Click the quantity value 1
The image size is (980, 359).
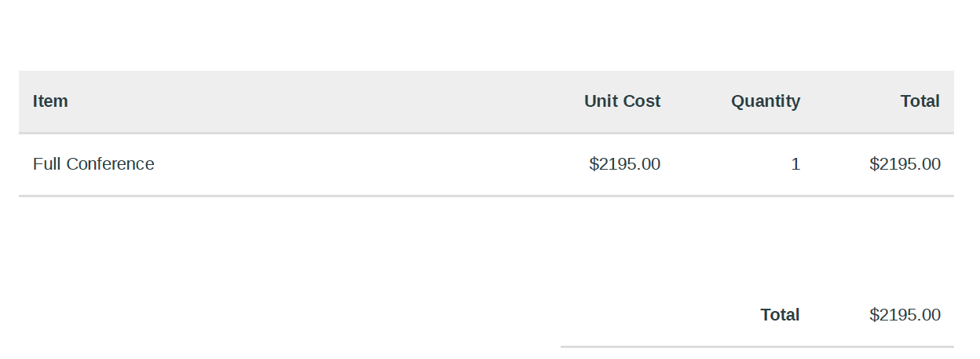tap(795, 164)
